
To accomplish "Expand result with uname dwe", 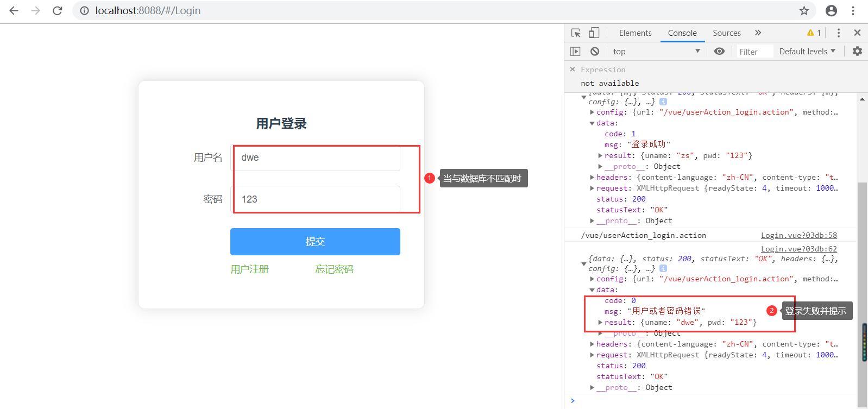I will (x=600, y=323).
